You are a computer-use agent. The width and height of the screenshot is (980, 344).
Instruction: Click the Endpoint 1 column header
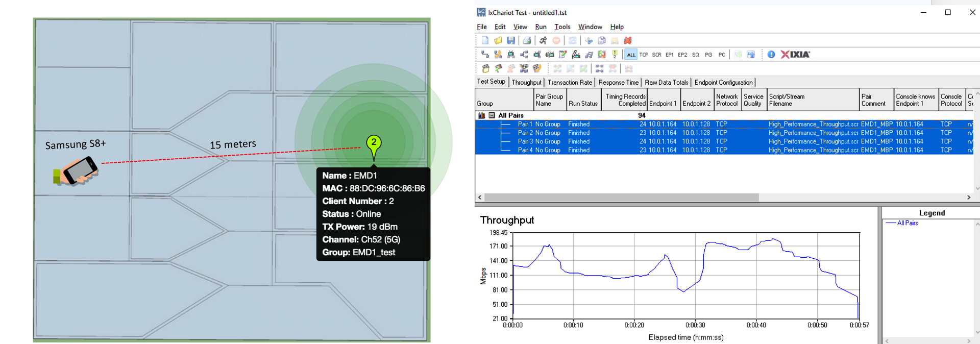coord(663,100)
